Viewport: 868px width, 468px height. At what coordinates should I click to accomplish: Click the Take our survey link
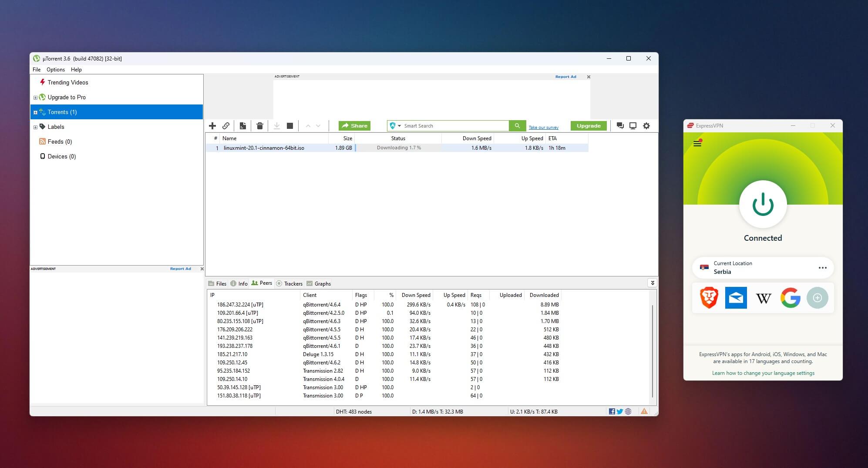(x=543, y=128)
